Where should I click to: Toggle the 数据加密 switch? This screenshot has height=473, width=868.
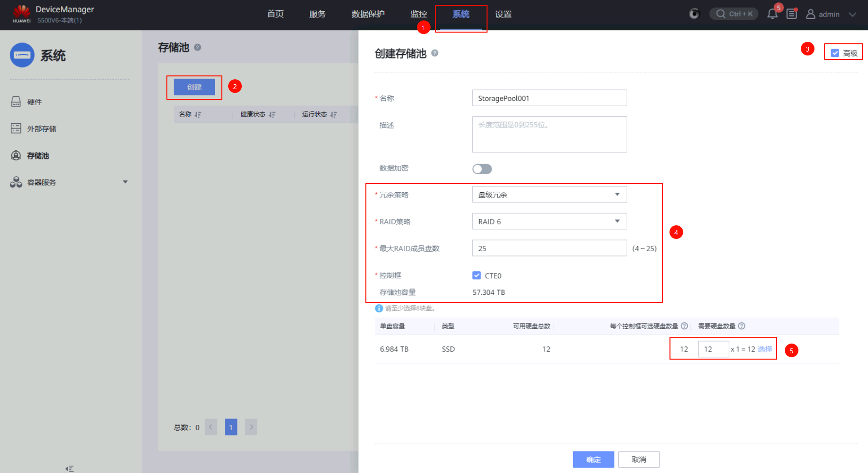tap(482, 169)
